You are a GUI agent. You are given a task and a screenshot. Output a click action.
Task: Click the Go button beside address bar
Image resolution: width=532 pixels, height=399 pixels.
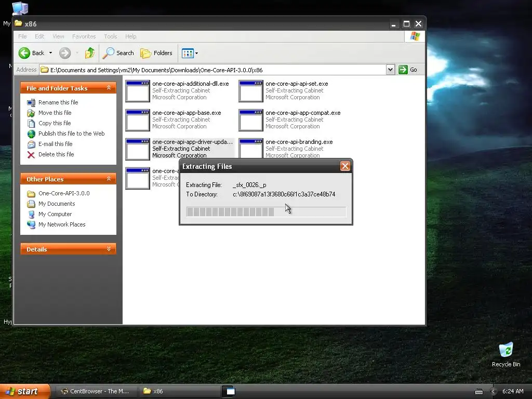click(408, 70)
